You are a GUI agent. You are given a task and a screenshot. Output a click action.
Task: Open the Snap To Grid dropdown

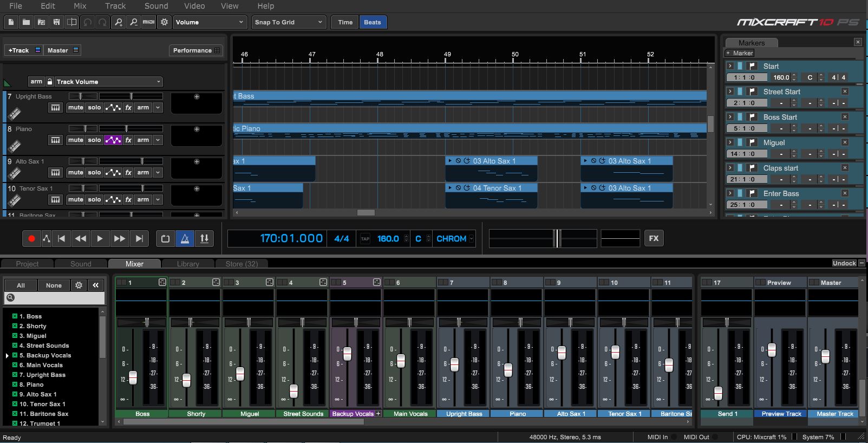point(289,22)
